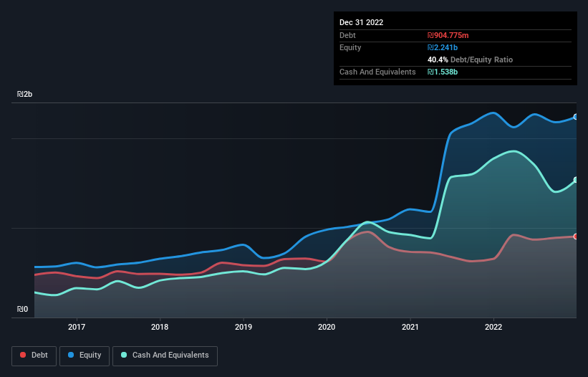Toggle the Debt series legend button
The height and width of the screenshot is (377, 588).
coord(34,355)
